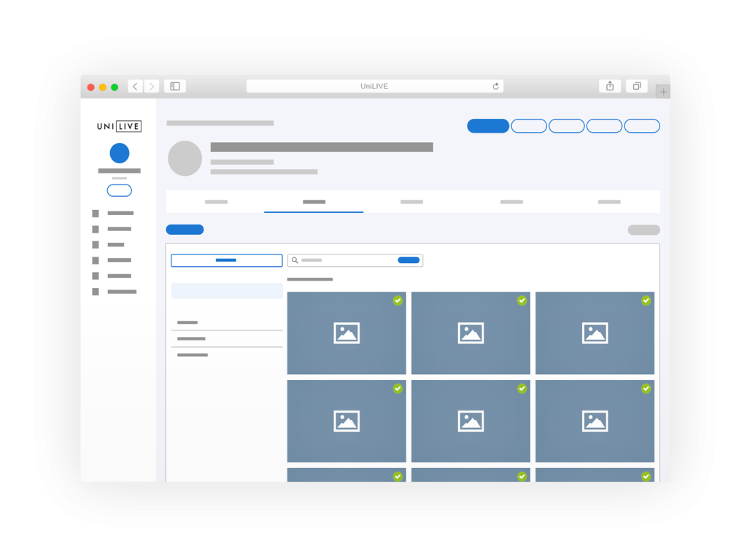Open the rounded pill selector under the profile avatar
Viewport: 747px width, 560px height.
[x=119, y=190]
